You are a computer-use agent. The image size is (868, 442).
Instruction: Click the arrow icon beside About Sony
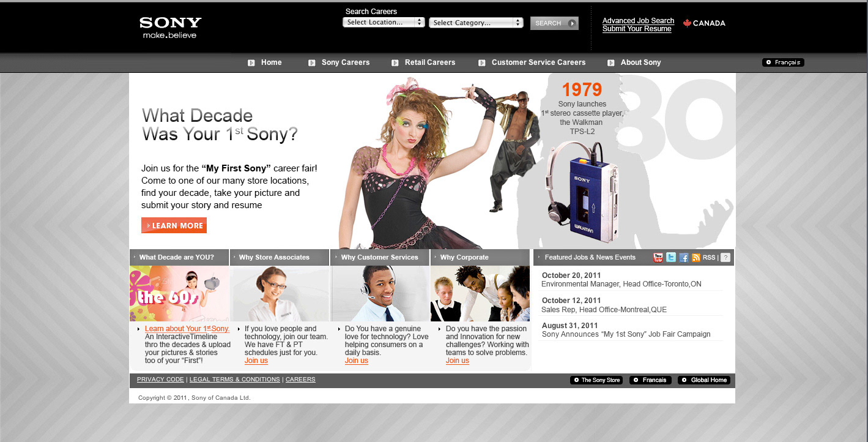pyautogui.click(x=611, y=62)
